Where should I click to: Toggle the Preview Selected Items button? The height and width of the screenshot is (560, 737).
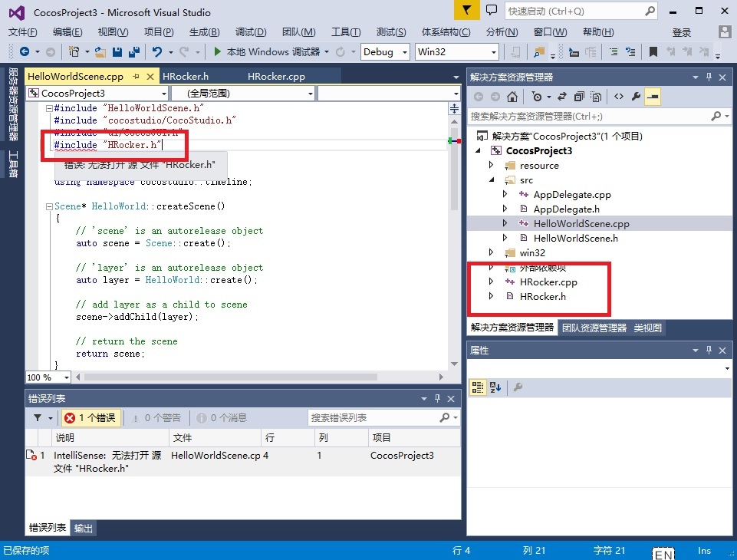click(x=653, y=97)
